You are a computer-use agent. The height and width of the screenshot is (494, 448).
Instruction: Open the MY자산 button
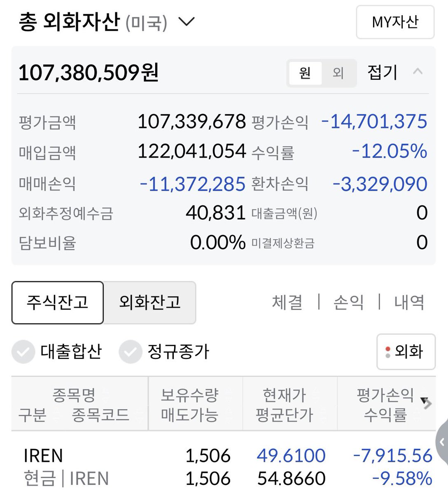395,22
